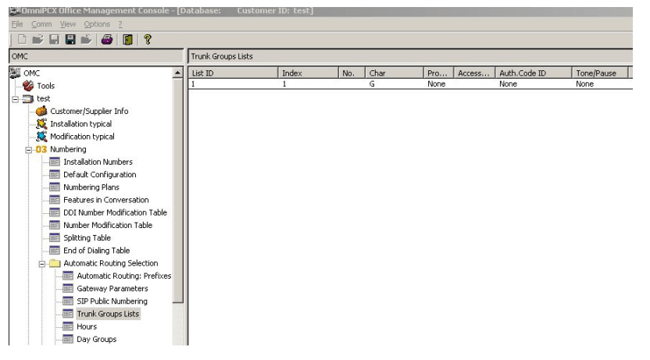
Task: Click the Gateway Parameters table icon
Action: tap(68, 288)
